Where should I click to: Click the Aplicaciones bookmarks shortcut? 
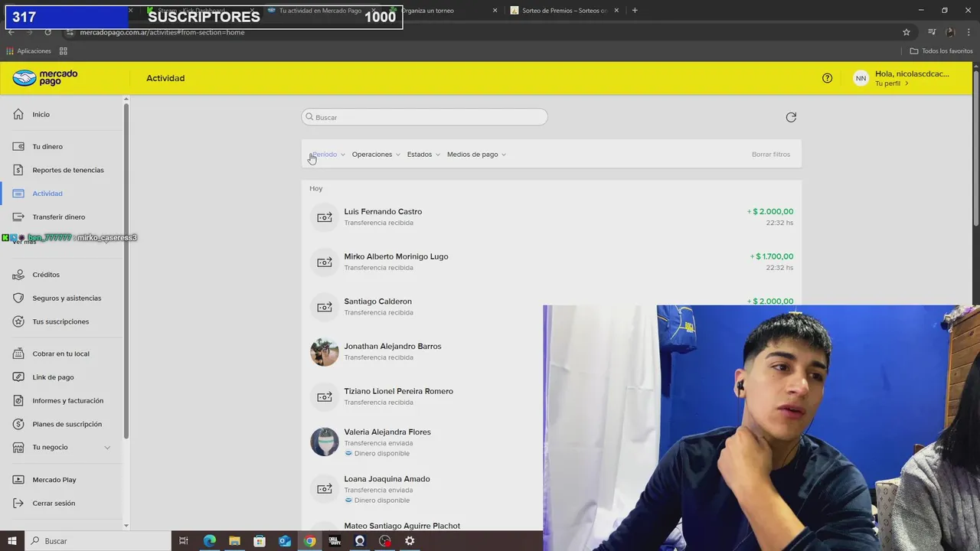pyautogui.click(x=28, y=51)
